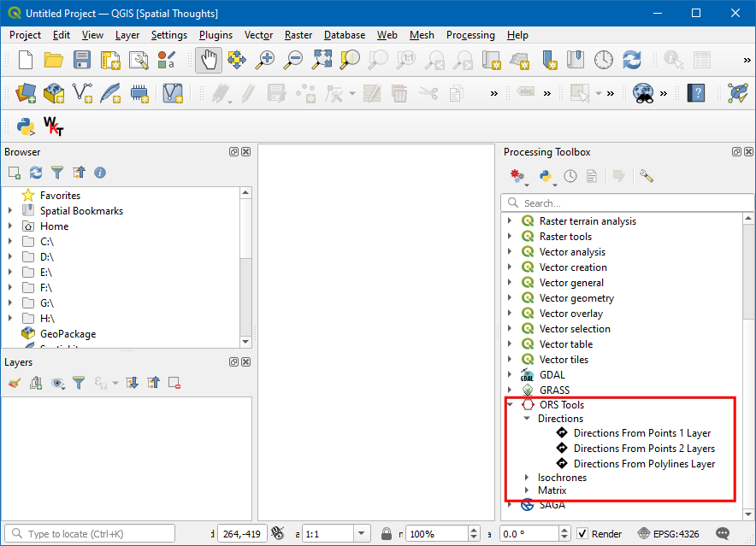
Task: Open the Processing Toolbox history clock icon
Action: pos(570,176)
